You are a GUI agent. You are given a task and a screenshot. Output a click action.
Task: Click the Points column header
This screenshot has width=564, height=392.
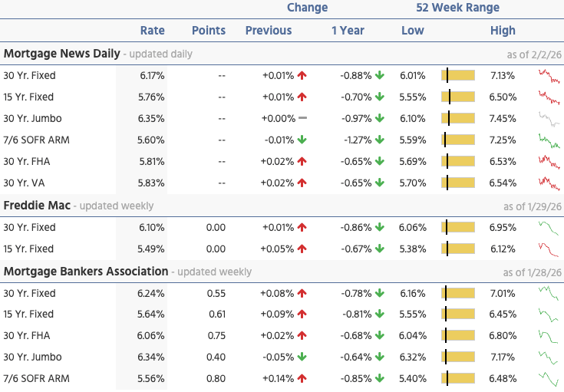pos(209,31)
